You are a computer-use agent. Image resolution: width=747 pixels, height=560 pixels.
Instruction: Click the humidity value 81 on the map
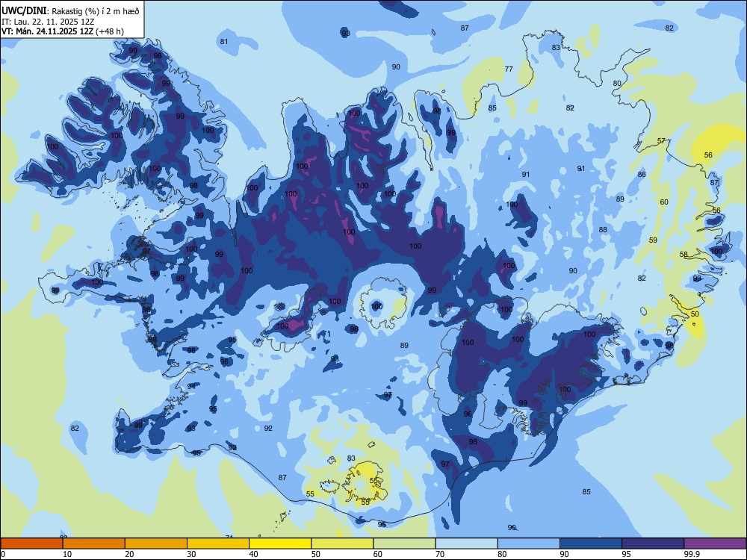click(x=224, y=41)
